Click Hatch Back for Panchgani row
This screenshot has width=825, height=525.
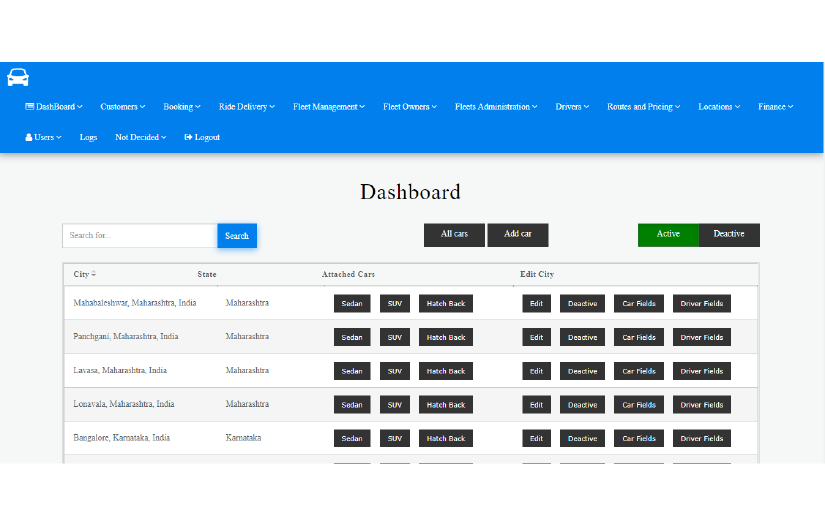[x=446, y=337]
